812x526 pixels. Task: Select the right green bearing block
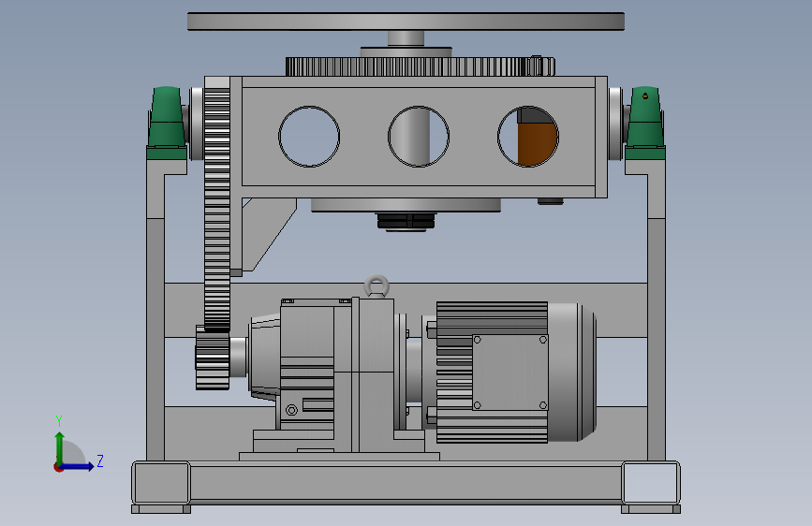pos(644,123)
